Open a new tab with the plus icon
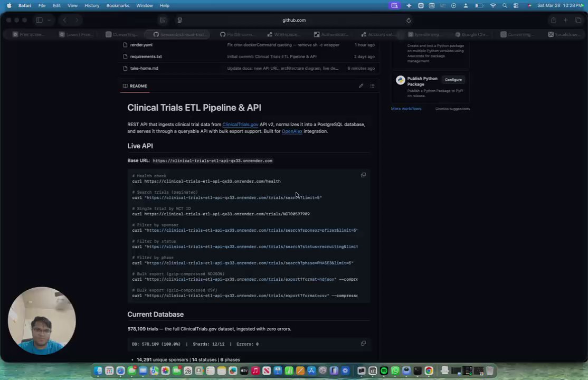Screen dimensions: 588x380 click(x=565, y=20)
